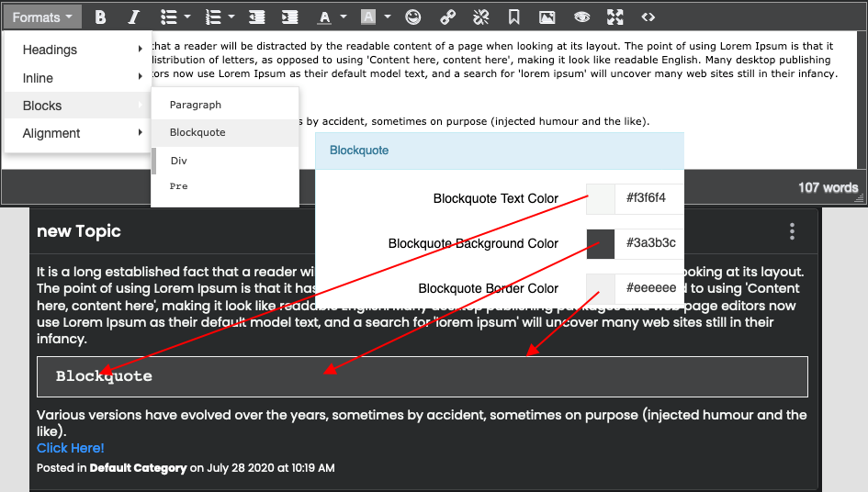Click the July 28 2020 post date text
The width and height of the screenshot is (868, 492).
click(x=241, y=468)
